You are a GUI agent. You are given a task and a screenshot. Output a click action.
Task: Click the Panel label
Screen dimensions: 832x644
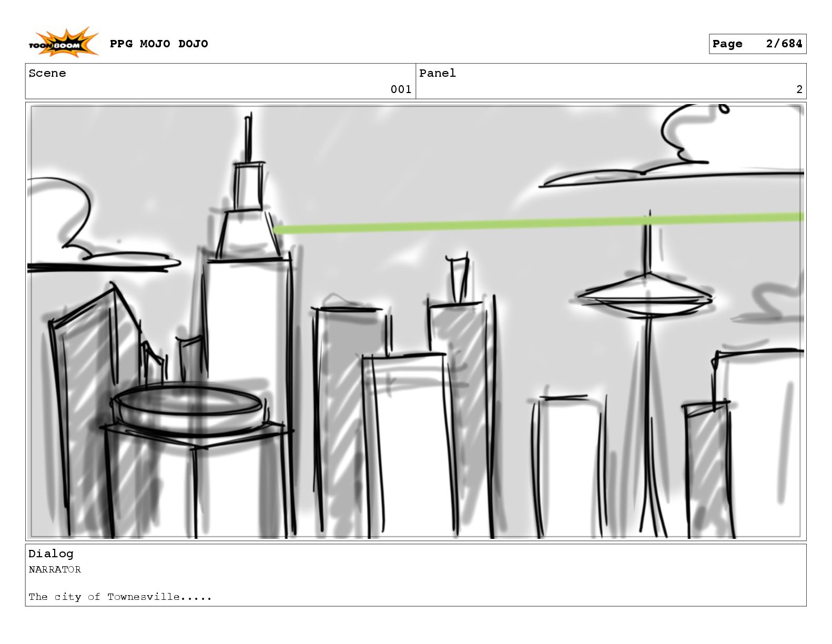click(438, 73)
